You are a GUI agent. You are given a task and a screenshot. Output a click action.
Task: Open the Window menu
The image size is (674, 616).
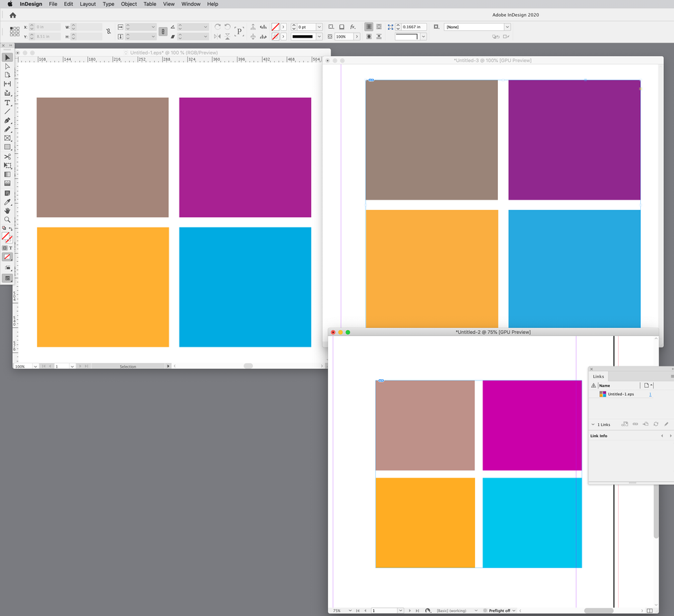click(191, 4)
